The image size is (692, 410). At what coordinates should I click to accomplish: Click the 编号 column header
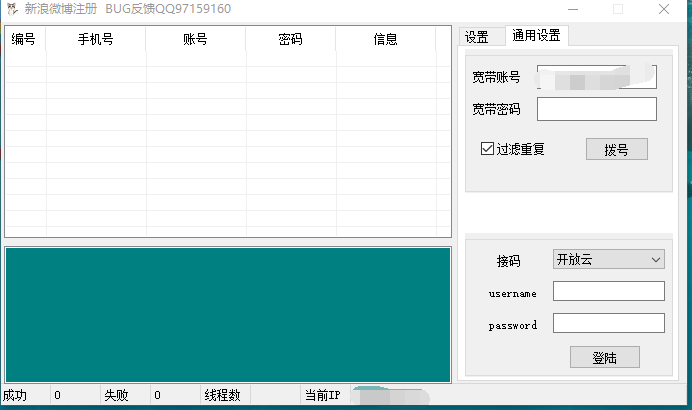24,40
